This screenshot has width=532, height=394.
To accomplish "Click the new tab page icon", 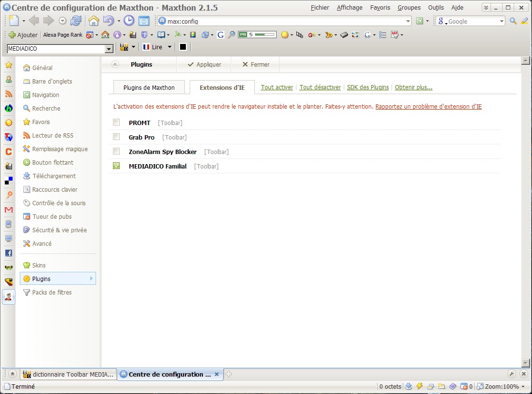I will [x=14, y=21].
